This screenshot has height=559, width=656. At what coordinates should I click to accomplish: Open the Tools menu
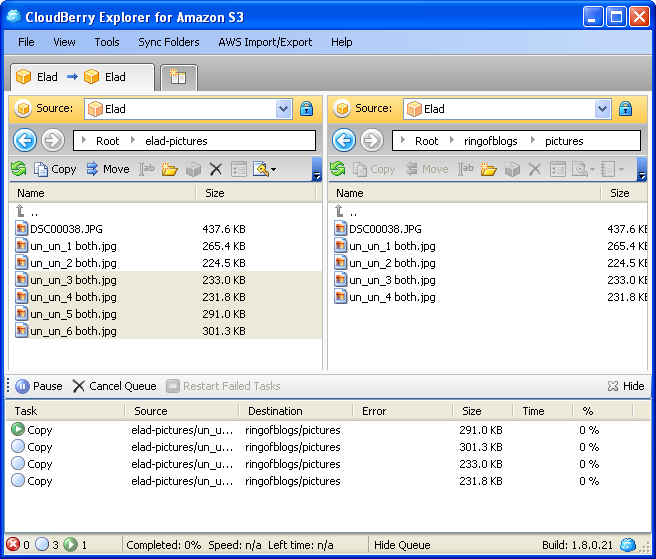[107, 42]
